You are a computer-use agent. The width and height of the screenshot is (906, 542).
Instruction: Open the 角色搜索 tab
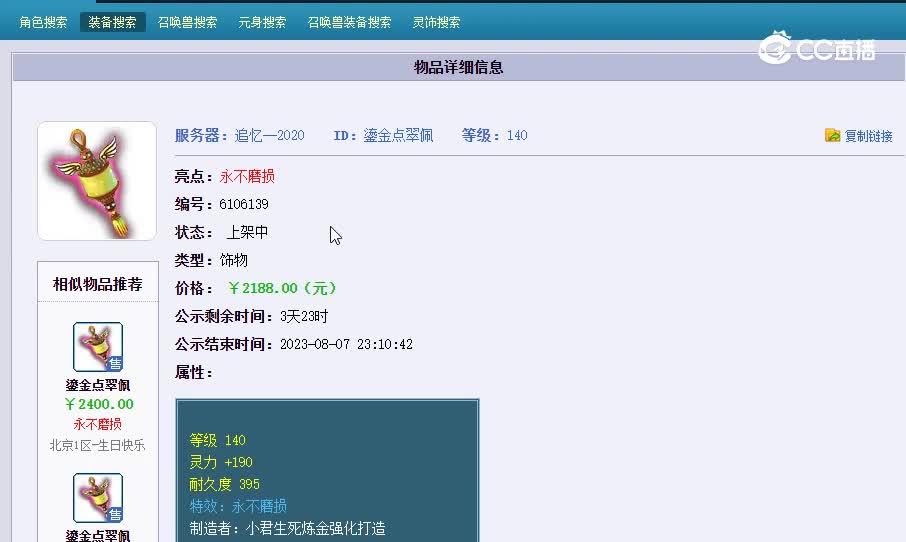[x=43, y=23]
